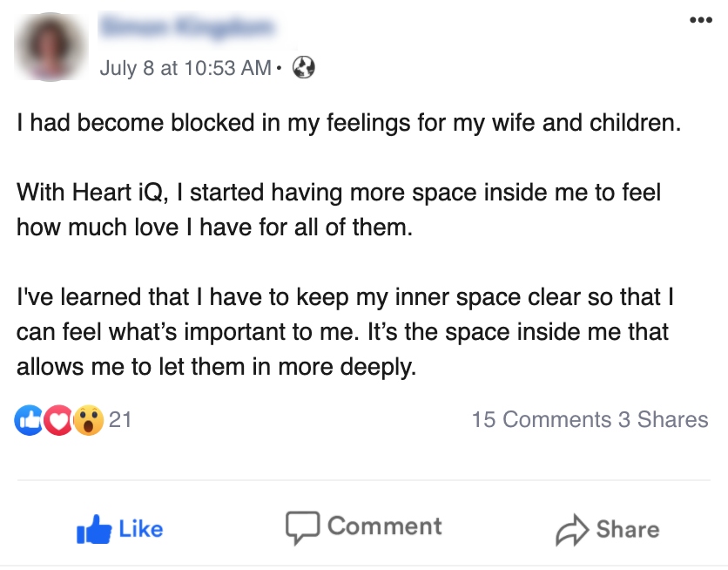728x570 pixels.
Task: Click the red heart reaction icon
Action: (x=58, y=420)
